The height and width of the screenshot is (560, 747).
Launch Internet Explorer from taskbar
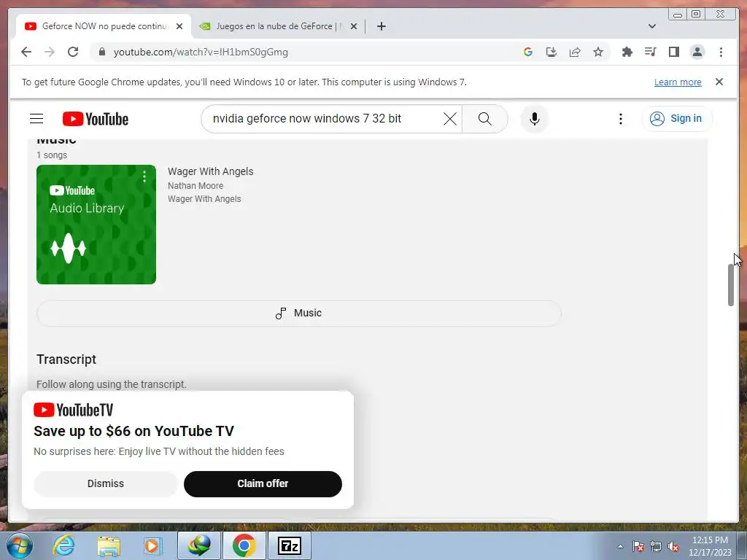63,545
